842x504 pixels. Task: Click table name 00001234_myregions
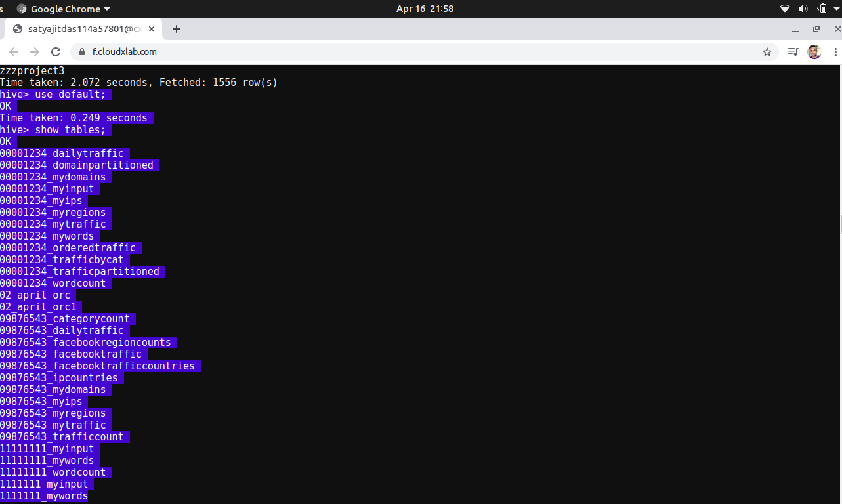pyautogui.click(x=53, y=213)
